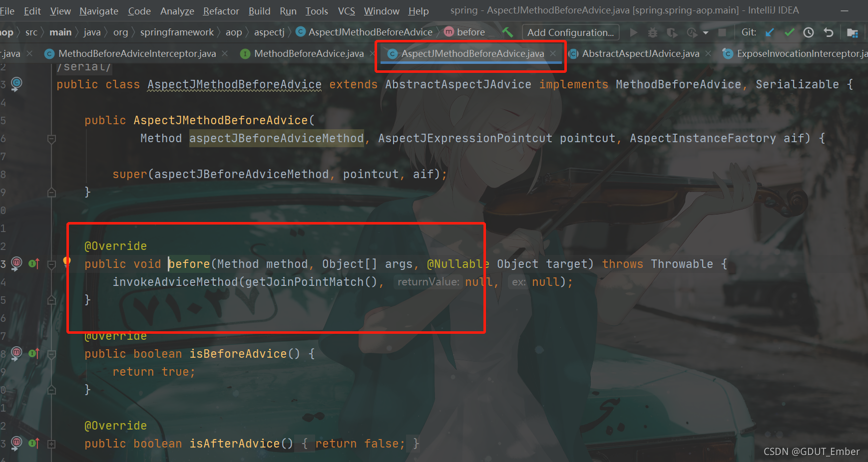Collapse the before() method fold marker
The width and height of the screenshot is (868, 462).
tap(51, 264)
